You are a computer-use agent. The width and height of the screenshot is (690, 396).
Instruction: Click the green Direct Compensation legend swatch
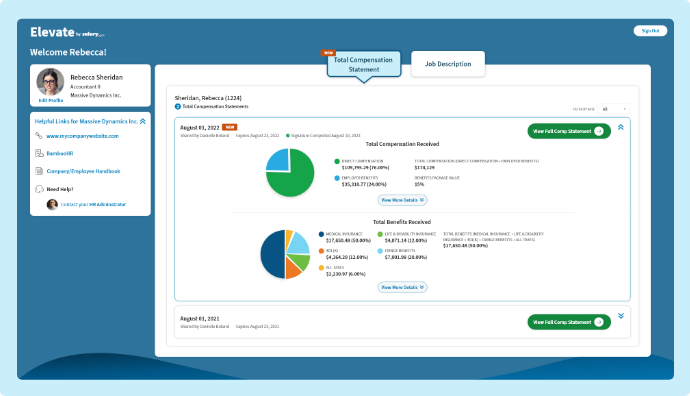(337, 161)
